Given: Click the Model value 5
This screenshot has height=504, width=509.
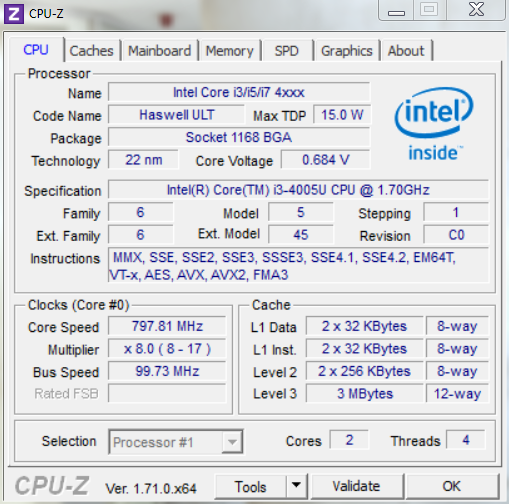Looking at the screenshot, I should pyautogui.click(x=301, y=212).
